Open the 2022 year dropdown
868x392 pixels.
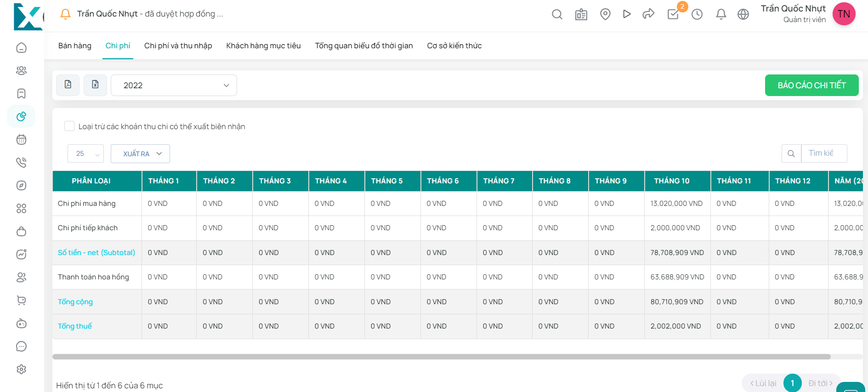pyautogui.click(x=174, y=85)
